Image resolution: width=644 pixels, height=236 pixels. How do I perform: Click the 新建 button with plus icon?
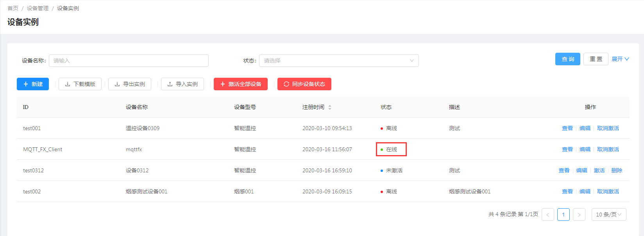click(33, 84)
